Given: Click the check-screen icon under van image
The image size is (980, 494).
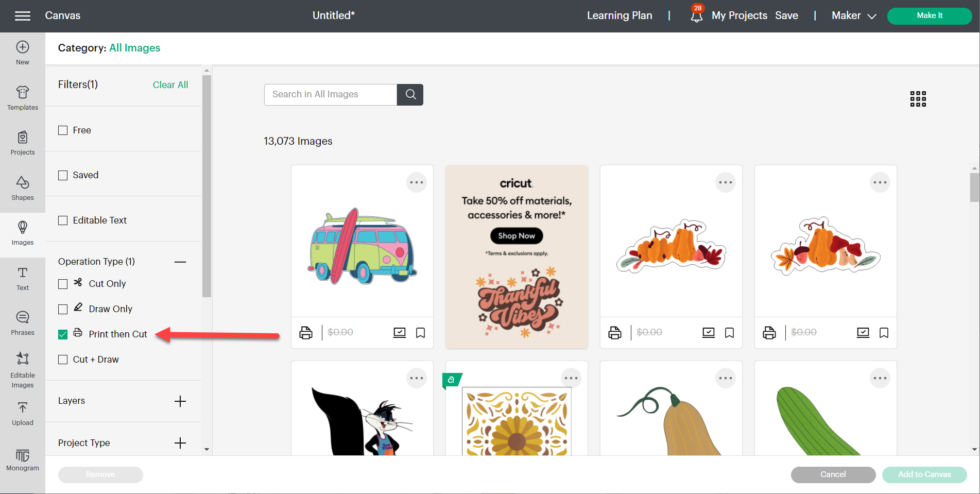Looking at the screenshot, I should click(400, 333).
